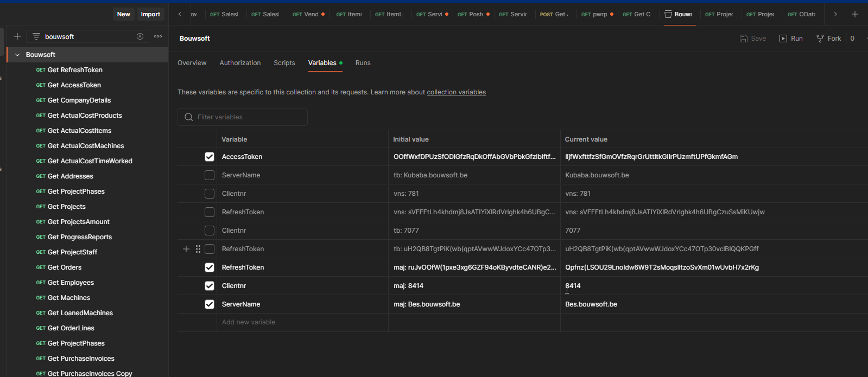Image resolution: width=868 pixels, height=377 pixels.
Task: Switch to the GET ItemL tab
Action: tap(390, 14)
